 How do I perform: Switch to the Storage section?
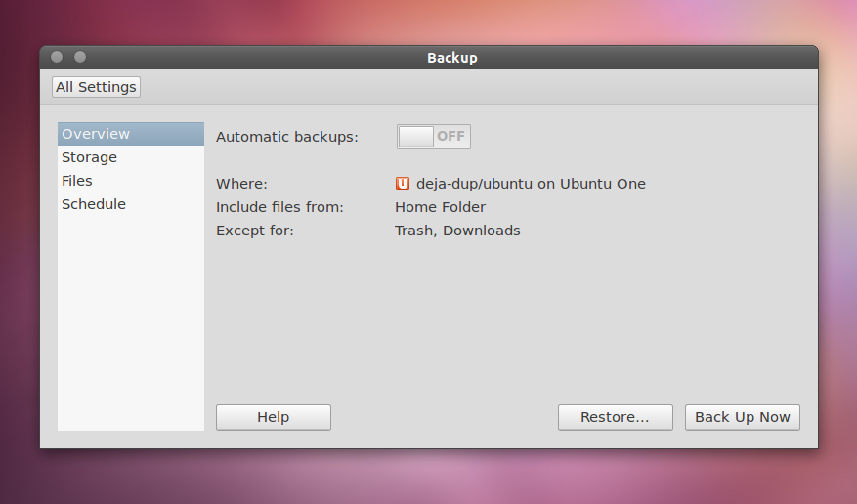click(x=131, y=157)
